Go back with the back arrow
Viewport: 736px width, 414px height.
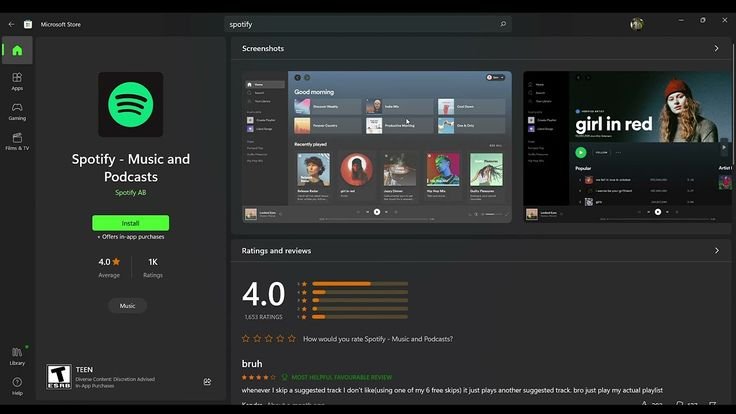coord(11,24)
